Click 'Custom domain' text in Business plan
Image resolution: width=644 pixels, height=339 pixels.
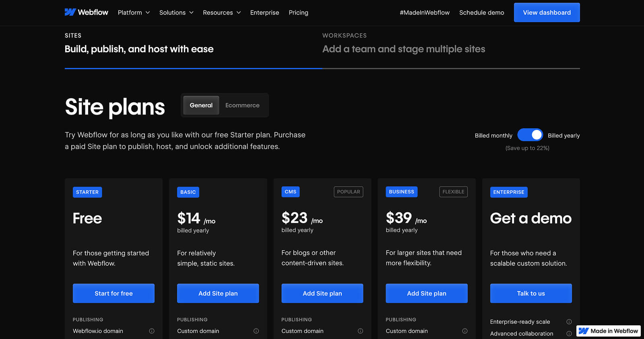(x=407, y=331)
